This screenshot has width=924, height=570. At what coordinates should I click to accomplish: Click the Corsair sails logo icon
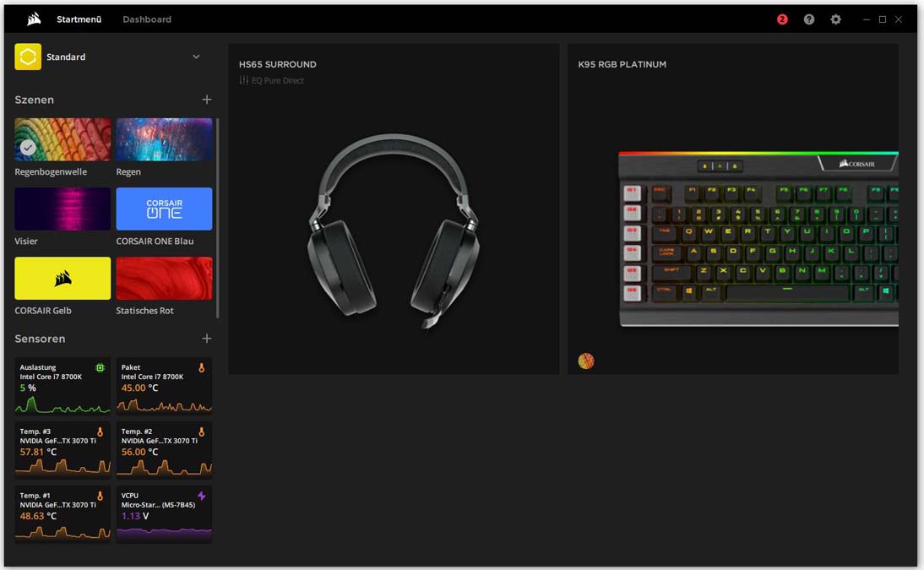click(34, 19)
